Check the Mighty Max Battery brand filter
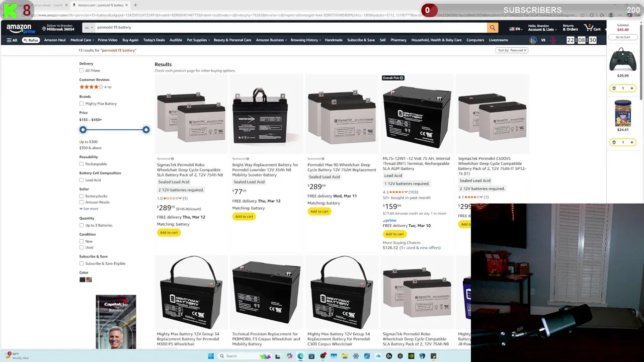The height and width of the screenshot is (362, 644). point(82,104)
